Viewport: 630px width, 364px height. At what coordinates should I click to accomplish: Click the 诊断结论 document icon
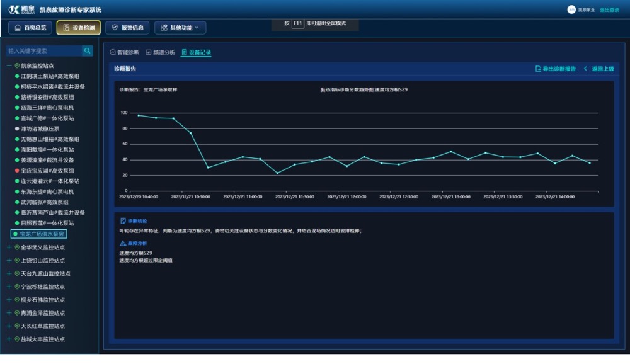(x=123, y=221)
